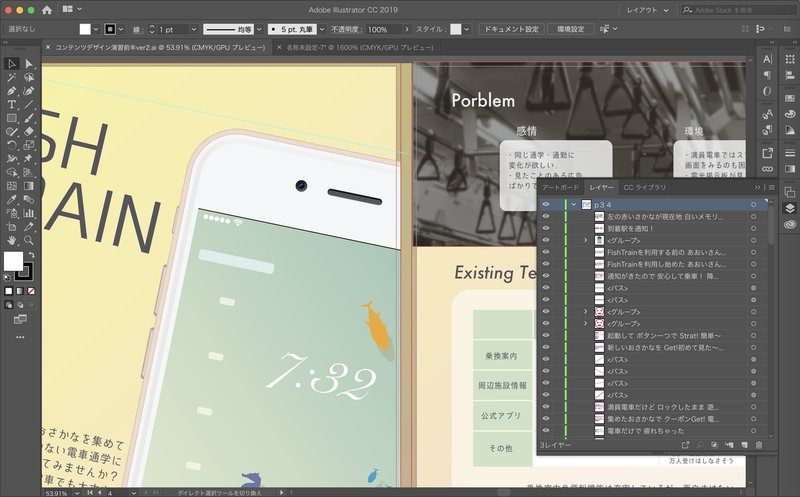The width and height of the screenshot is (800, 497).
Task: Select the Artboard tool
Action: click(x=12, y=227)
